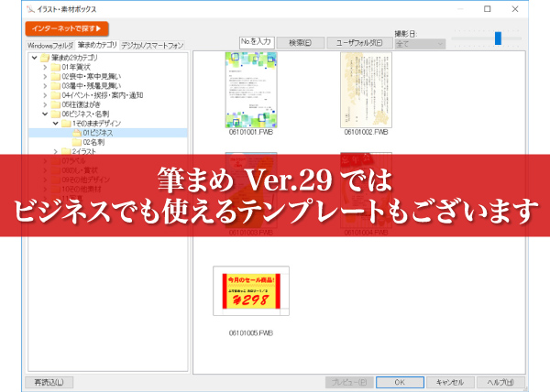Open the デジカメ/スマートフォン tab
Viewport: 550px width, 392px height.
(x=152, y=44)
